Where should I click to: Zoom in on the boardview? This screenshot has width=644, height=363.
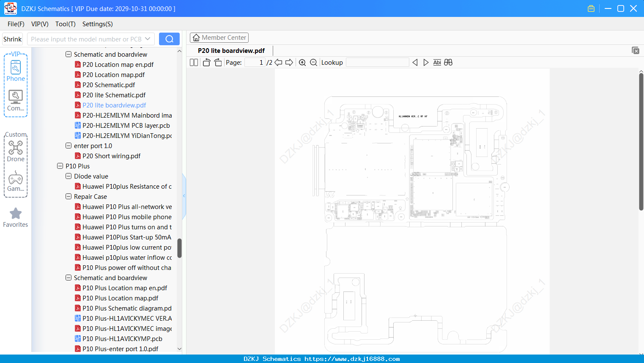coord(302,63)
